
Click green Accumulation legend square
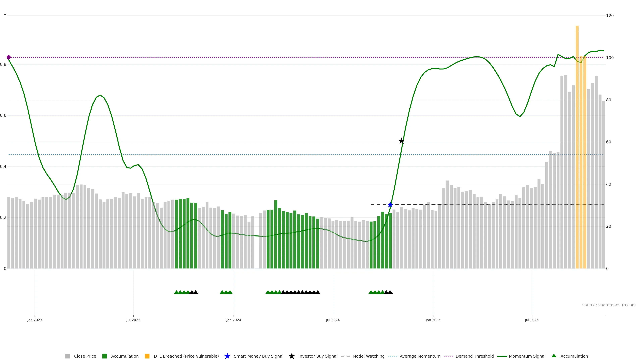click(104, 356)
